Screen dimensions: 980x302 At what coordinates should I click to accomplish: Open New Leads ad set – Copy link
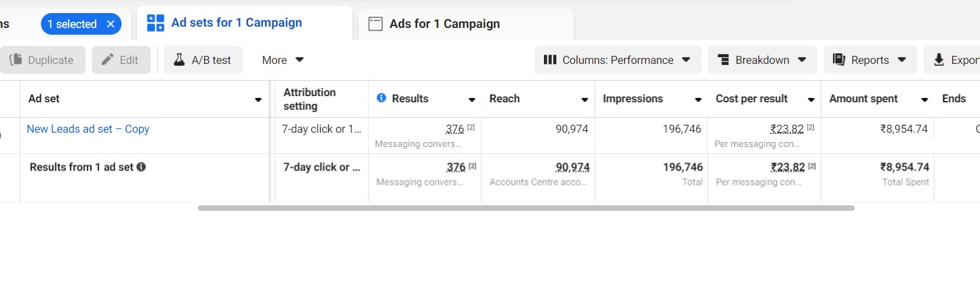(88, 129)
